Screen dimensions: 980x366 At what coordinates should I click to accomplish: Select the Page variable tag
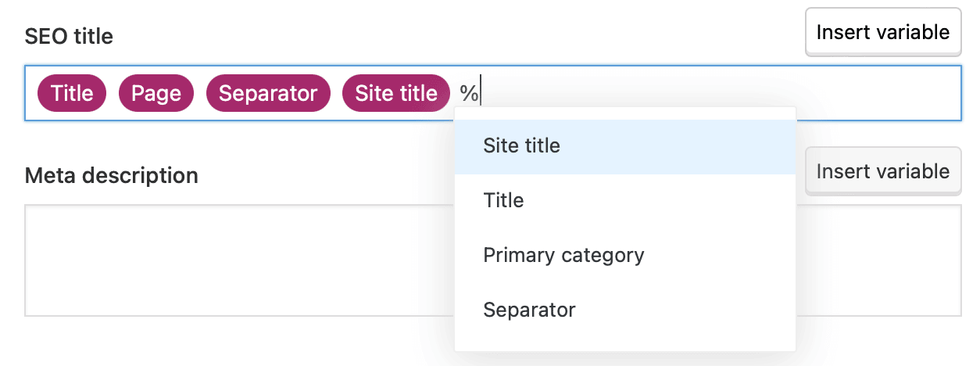pos(156,94)
